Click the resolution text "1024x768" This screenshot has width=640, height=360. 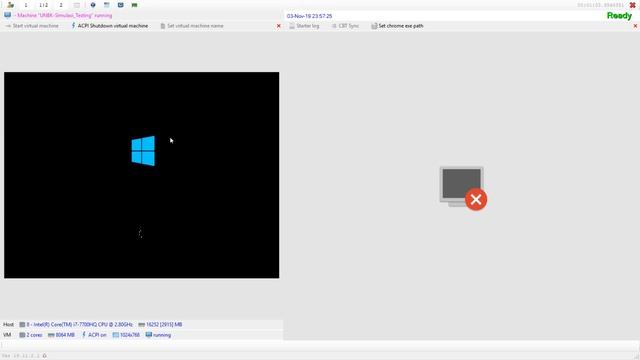(x=130, y=335)
